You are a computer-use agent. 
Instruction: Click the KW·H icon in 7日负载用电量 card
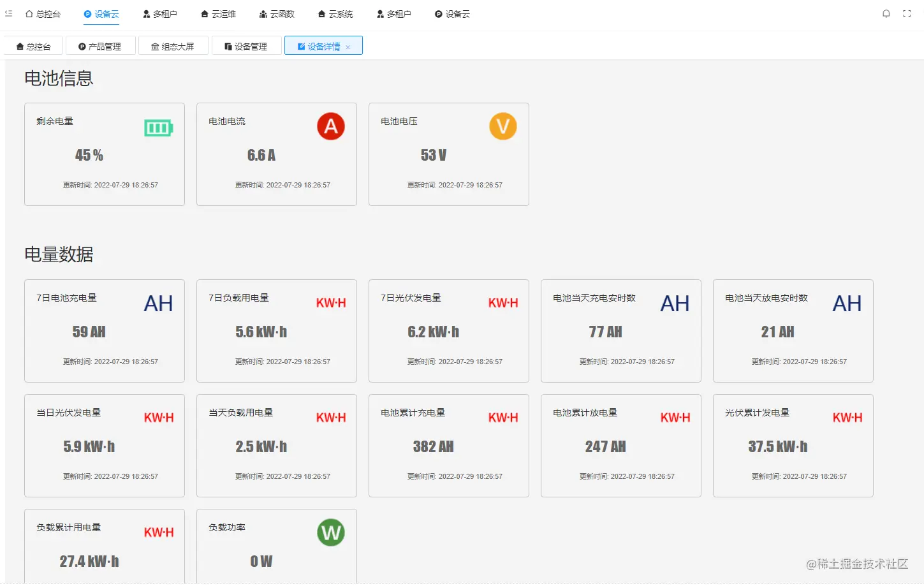coord(331,304)
